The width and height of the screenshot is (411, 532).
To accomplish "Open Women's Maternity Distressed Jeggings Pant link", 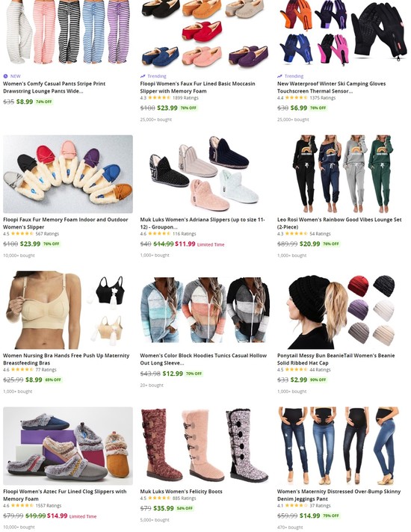I will (339, 495).
